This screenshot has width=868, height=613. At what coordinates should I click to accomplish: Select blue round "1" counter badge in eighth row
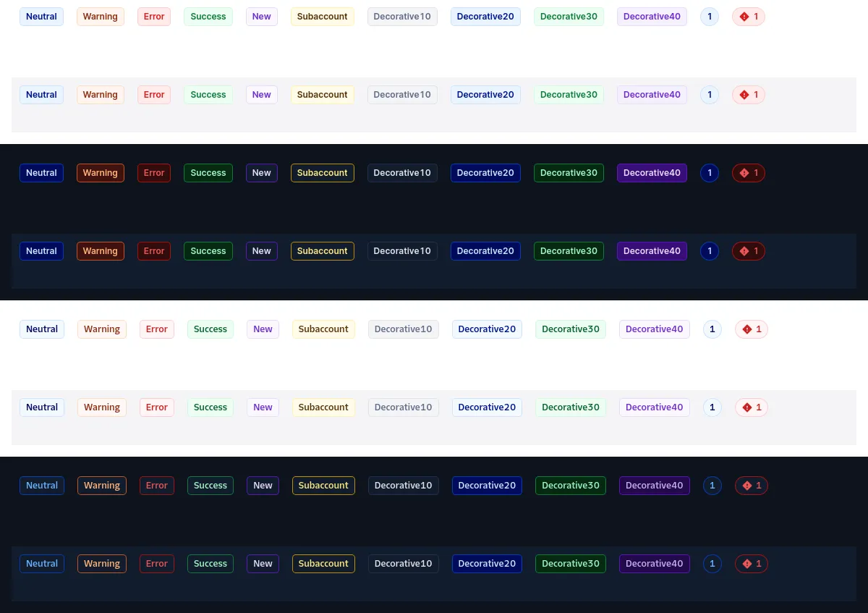point(712,564)
